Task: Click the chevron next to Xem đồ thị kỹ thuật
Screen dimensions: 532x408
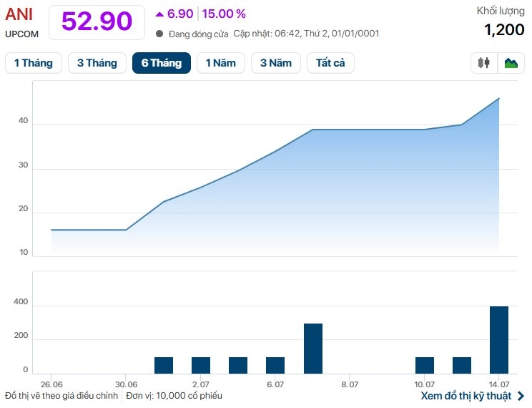Action: (521, 396)
